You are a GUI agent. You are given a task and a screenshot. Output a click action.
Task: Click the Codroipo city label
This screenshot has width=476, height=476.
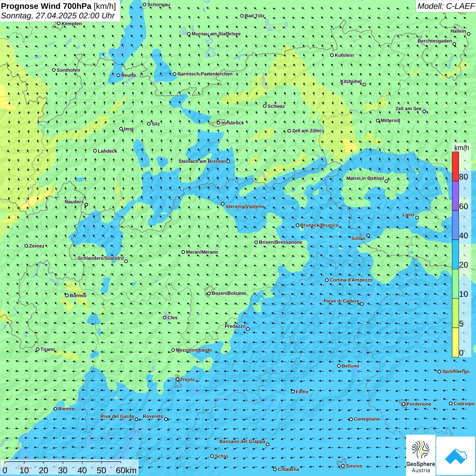coord(464,404)
